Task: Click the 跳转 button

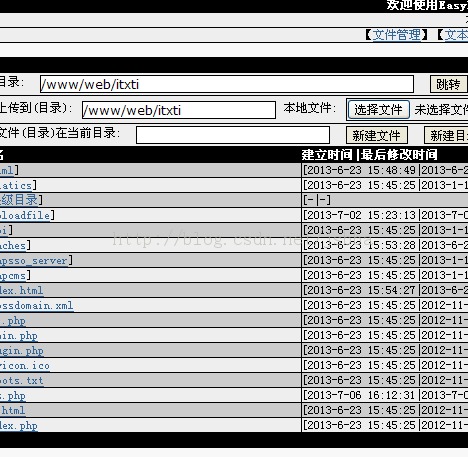Action: tap(448, 84)
